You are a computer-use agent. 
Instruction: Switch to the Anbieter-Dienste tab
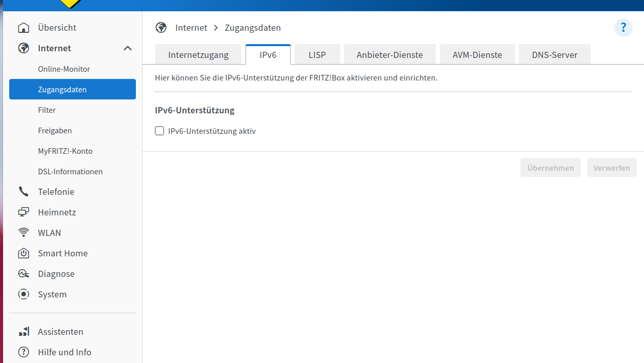[390, 54]
